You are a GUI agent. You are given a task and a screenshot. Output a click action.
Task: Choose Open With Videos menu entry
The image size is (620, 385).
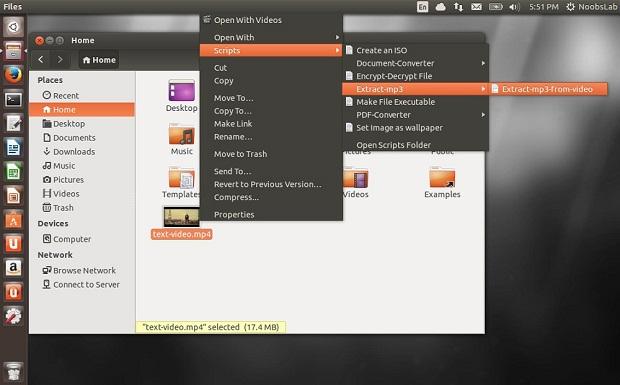tap(271, 20)
